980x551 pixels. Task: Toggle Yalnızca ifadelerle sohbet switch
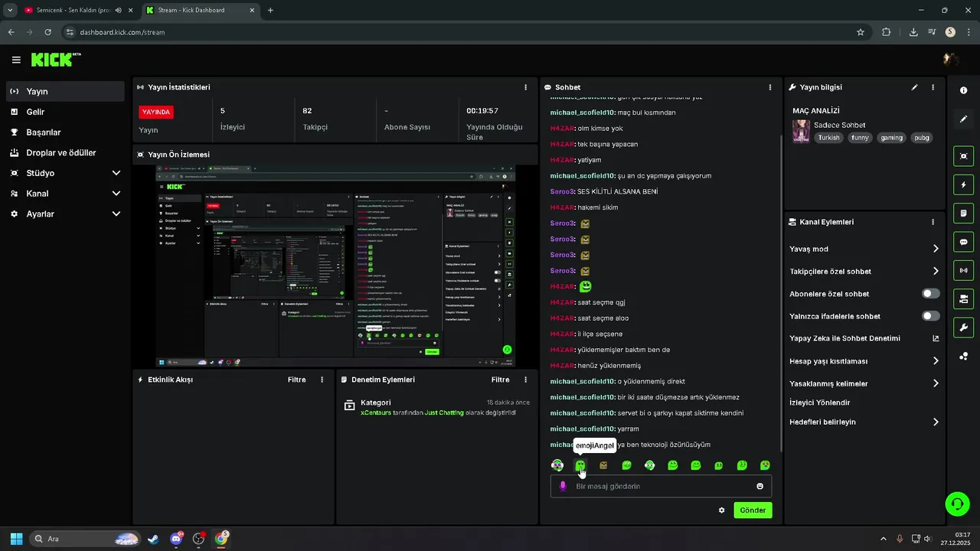(931, 316)
